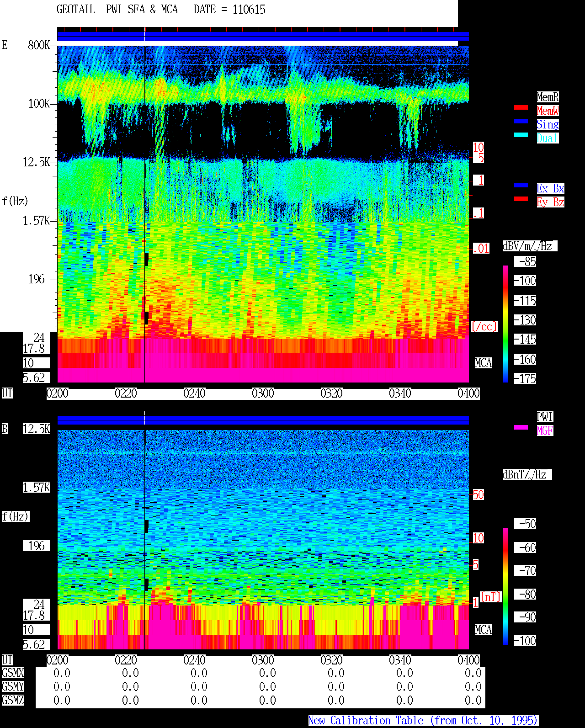Click the red MemW legend swatch
This screenshot has width=585, height=728.
[x=521, y=107]
